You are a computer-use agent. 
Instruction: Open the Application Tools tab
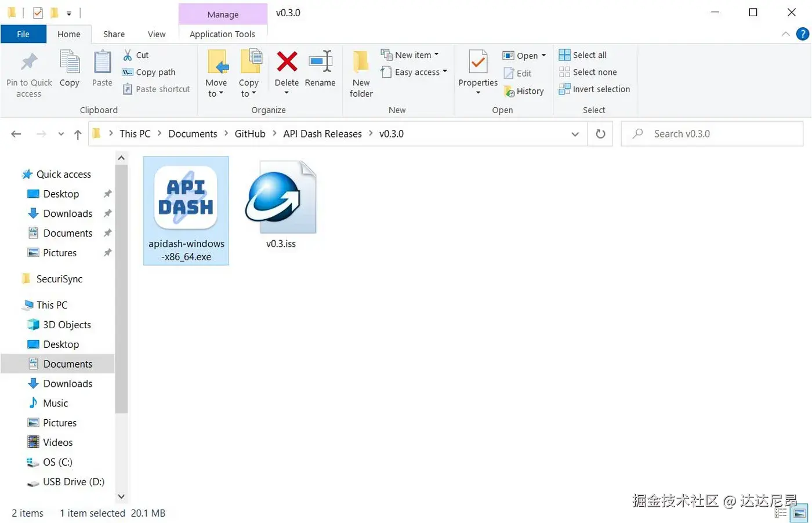(x=223, y=34)
